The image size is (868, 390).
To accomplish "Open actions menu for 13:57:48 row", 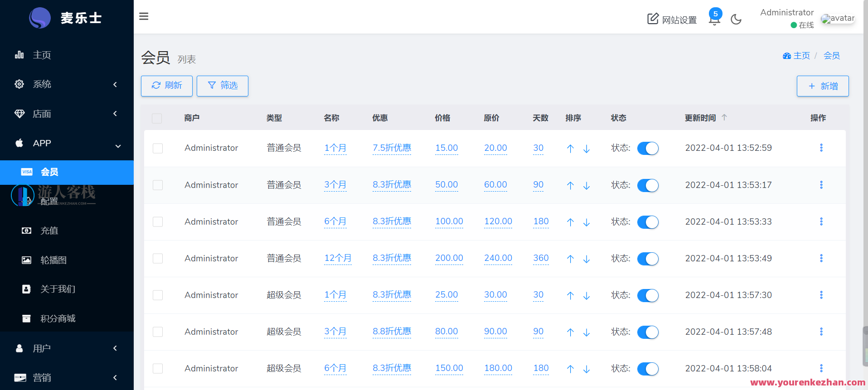I will (x=821, y=332).
